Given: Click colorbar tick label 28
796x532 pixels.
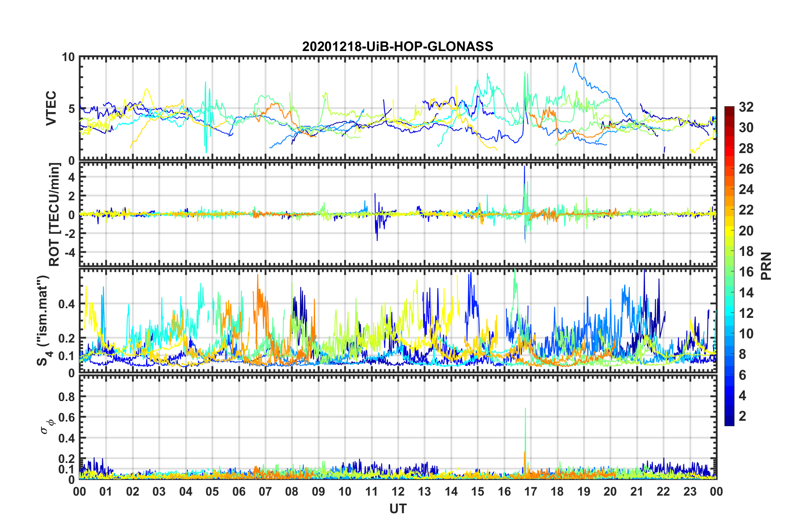Looking at the screenshot, I should coord(746,148).
